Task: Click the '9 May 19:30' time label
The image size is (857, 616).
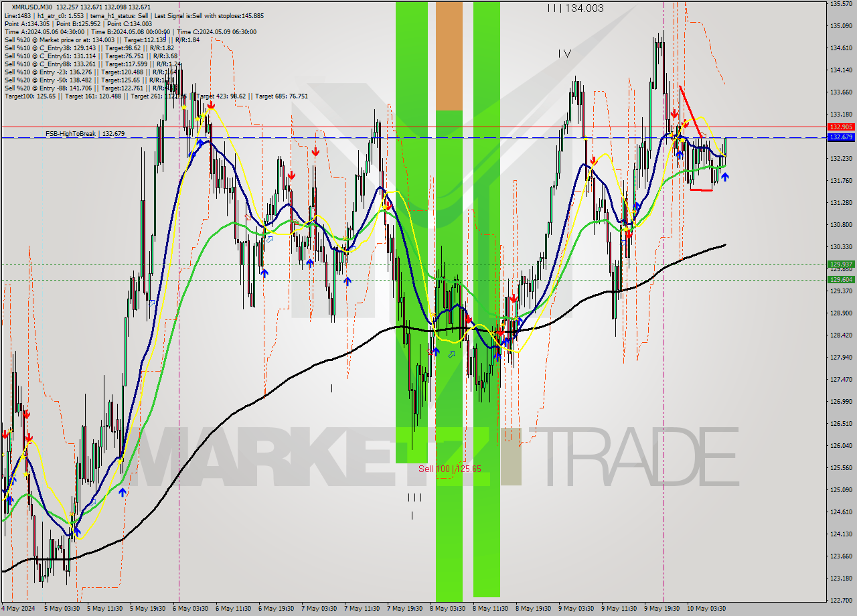Action: pos(661,609)
